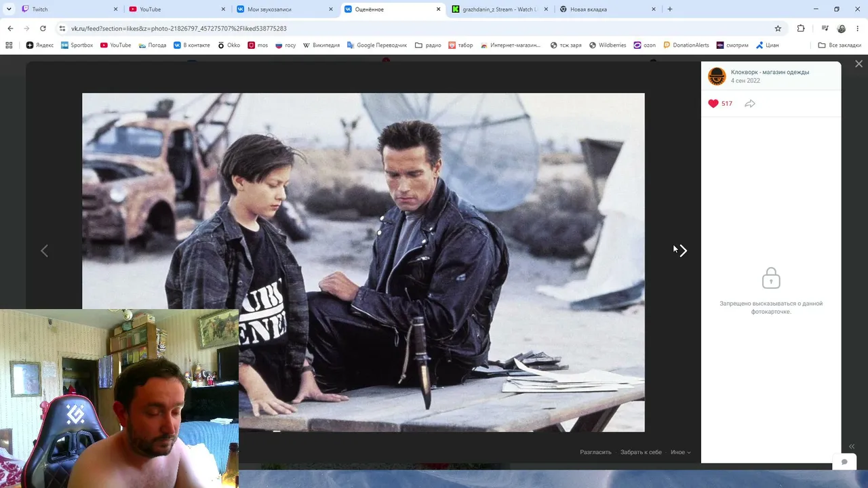The image size is (868, 488).
Task: Focus the vk.ru address bar
Action: tap(420, 28)
